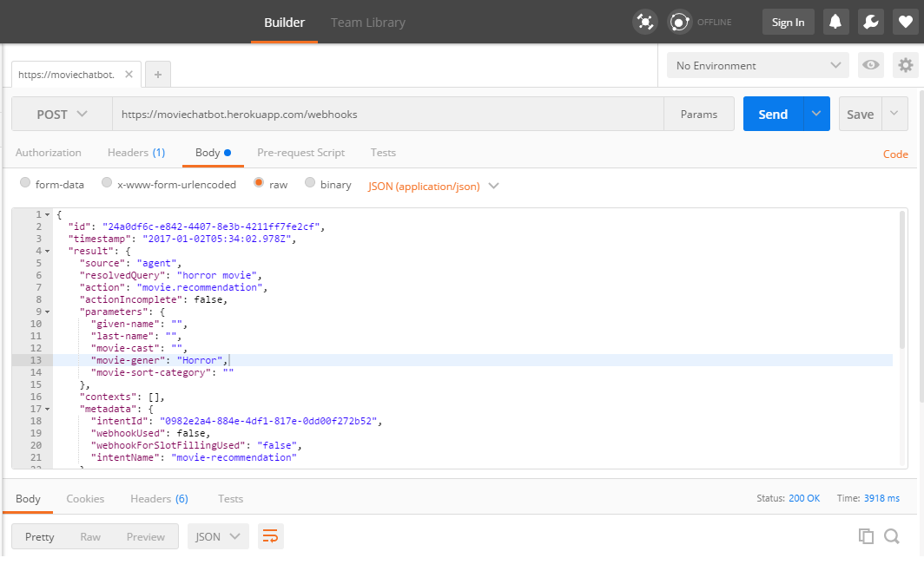Copy the response to clipboard
This screenshot has width=924, height=571.
point(866,536)
